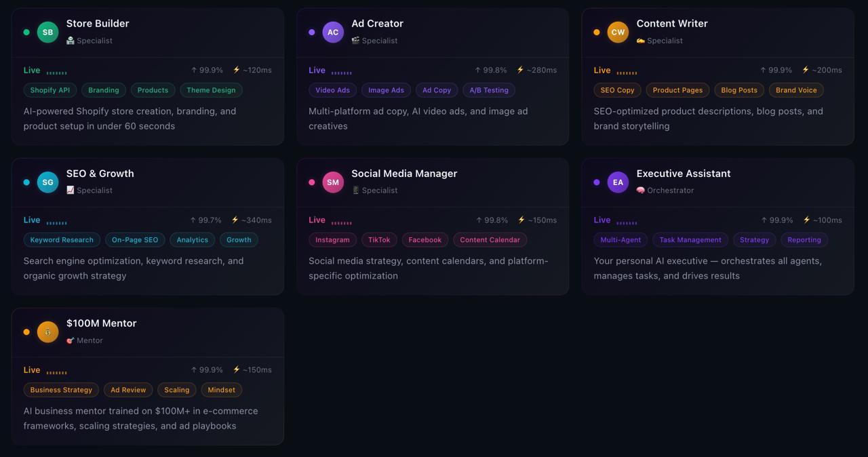Viewport: 868px width, 457px height.
Task: Select the TikTok tag
Action: tap(379, 240)
